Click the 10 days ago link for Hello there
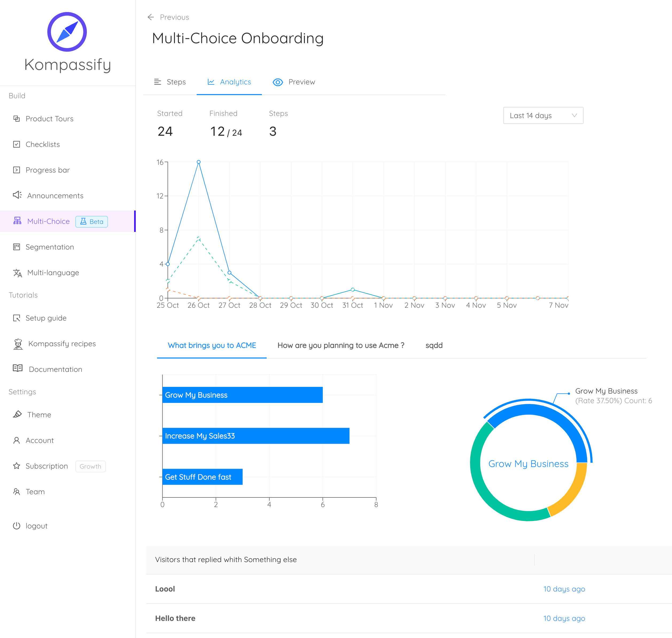672x638 pixels. point(564,618)
